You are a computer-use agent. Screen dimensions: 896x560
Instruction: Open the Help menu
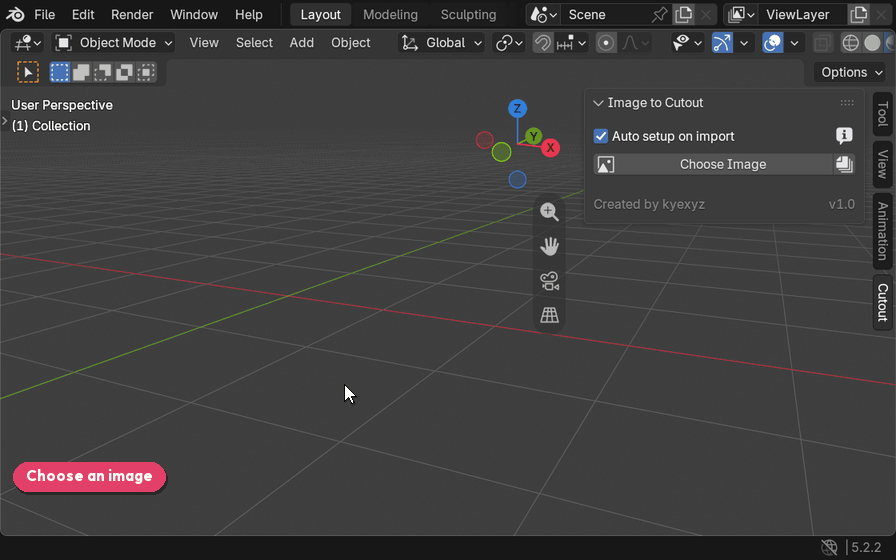pos(249,14)
